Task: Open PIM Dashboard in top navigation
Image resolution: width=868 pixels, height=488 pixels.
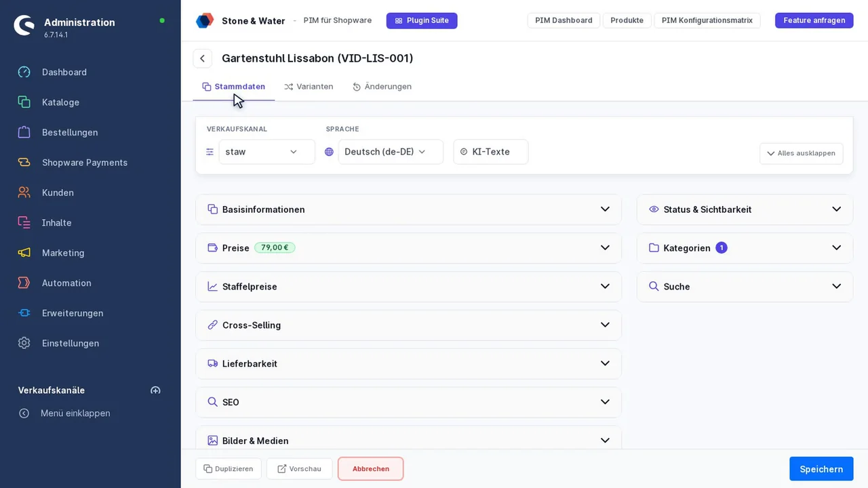Action: coord(564,20)
